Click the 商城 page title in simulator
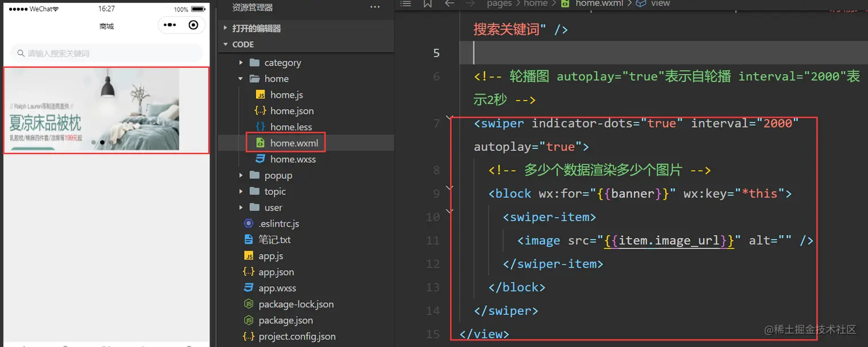This screenshot has width=868, height=347. tap(106, 26)
